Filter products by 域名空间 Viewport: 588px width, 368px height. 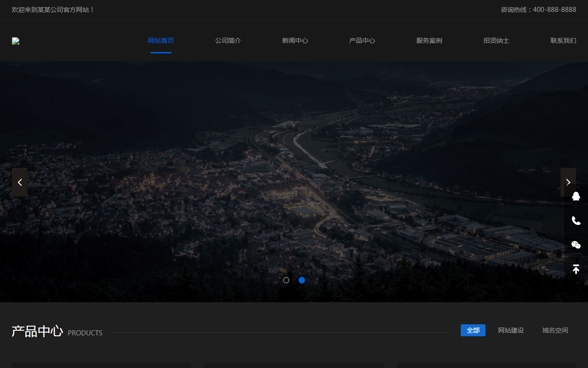click(x=555, y=330)
